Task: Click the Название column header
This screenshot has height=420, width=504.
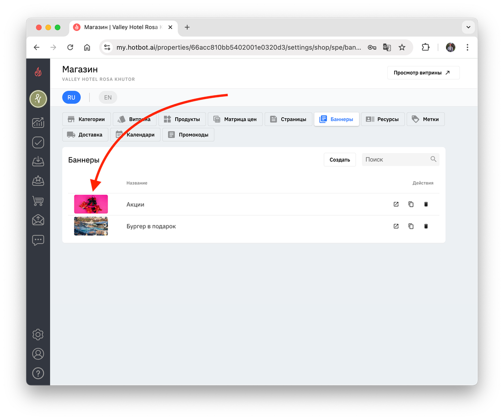Action: pyautogui.click(x=137, y=183)
